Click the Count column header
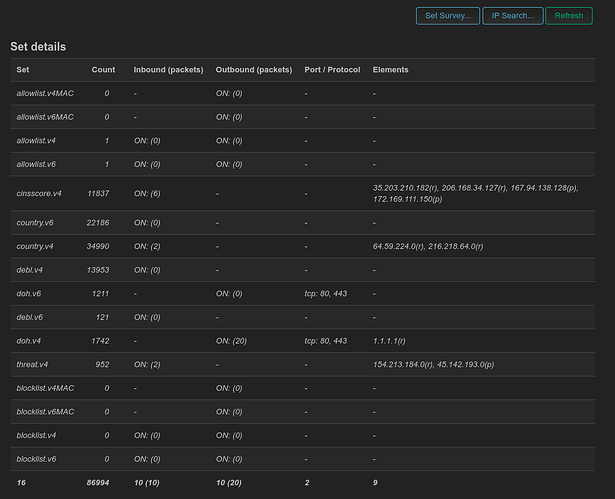 coord(103,70)
